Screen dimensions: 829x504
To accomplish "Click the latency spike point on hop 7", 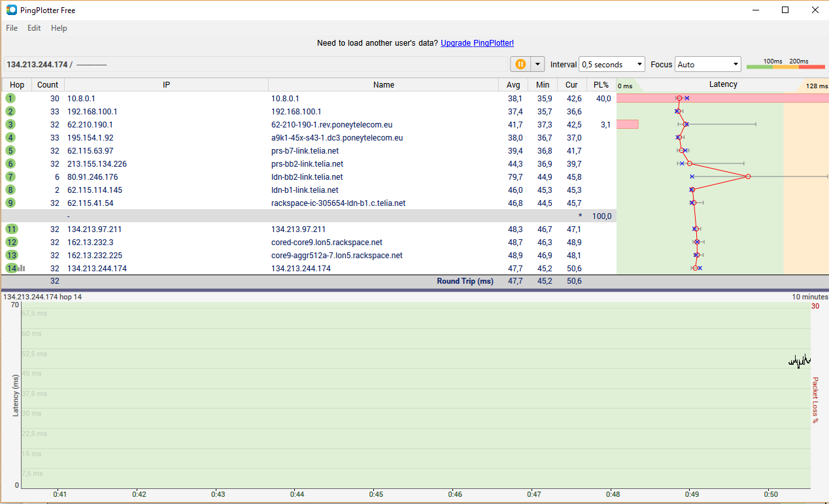I will tap(748, 176).
